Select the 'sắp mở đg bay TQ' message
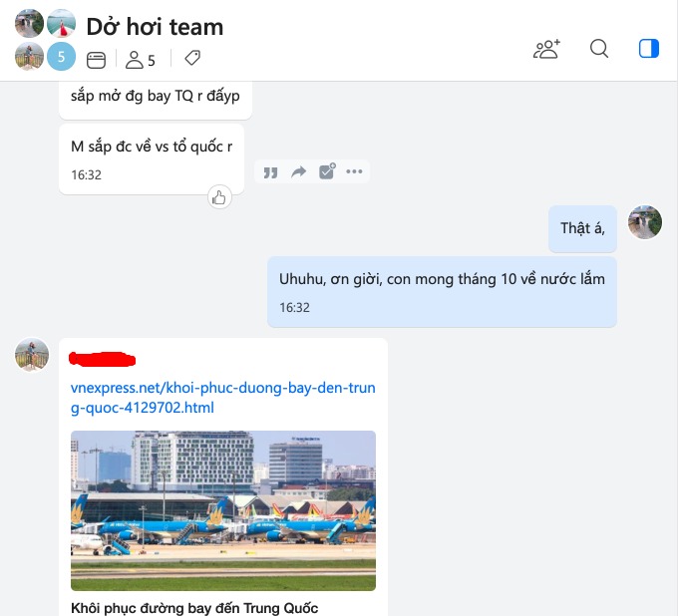This screenshot has height=616, width=678. tap(156, 100)
